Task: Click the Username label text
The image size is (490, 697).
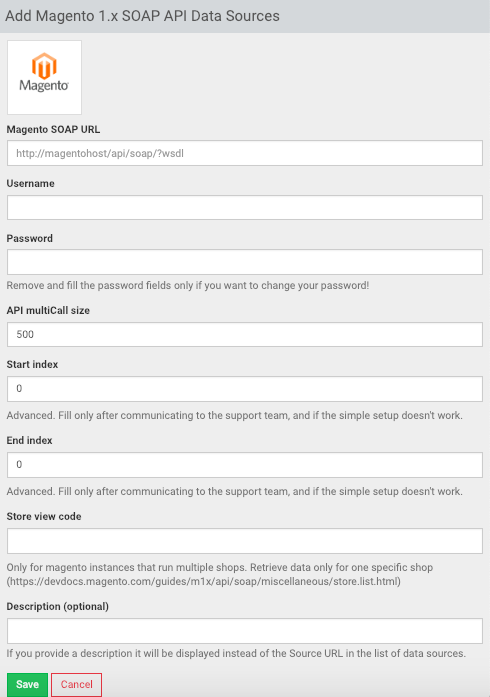Action: point(31,184)
